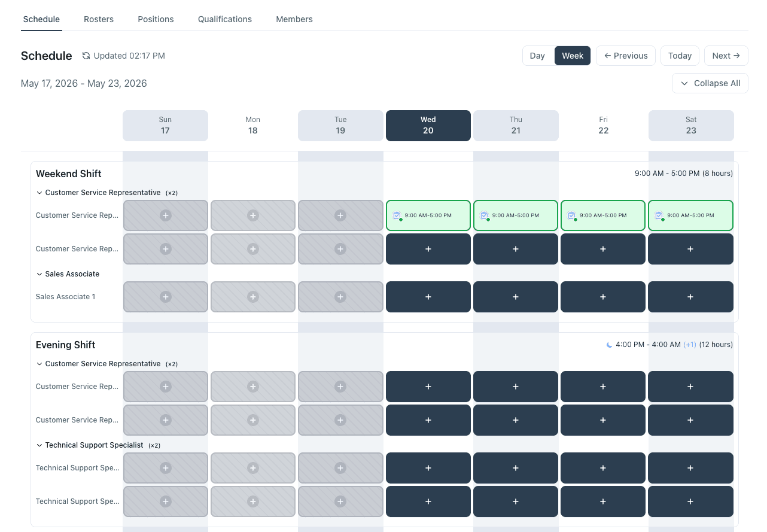
Task: Select the Fri 22 day header
Action: pos(603,126)
